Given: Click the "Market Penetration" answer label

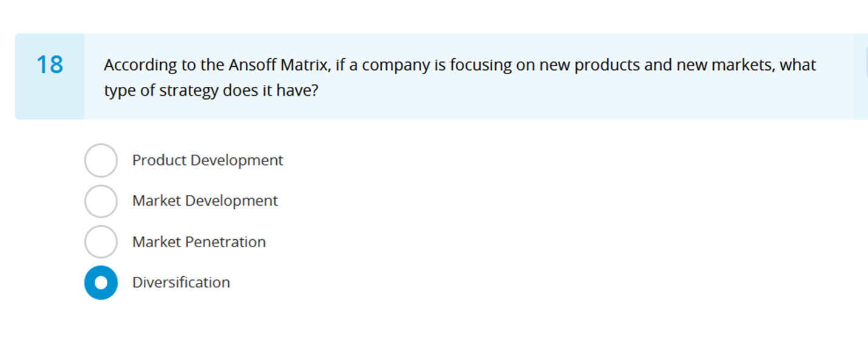Looking at the screenshot, I should tap(198, 242).
